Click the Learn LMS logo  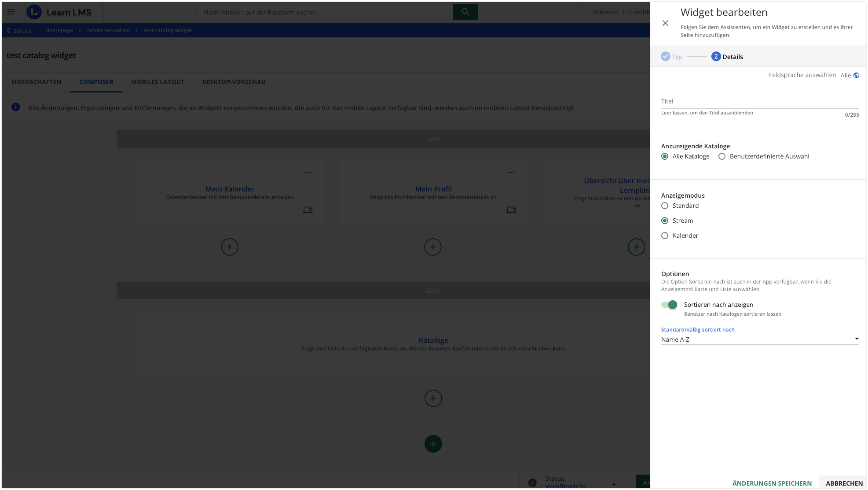coord(59,12)
